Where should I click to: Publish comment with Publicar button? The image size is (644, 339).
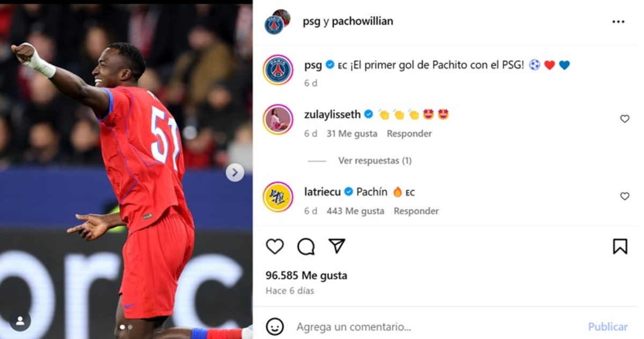[x=608, y=327]
